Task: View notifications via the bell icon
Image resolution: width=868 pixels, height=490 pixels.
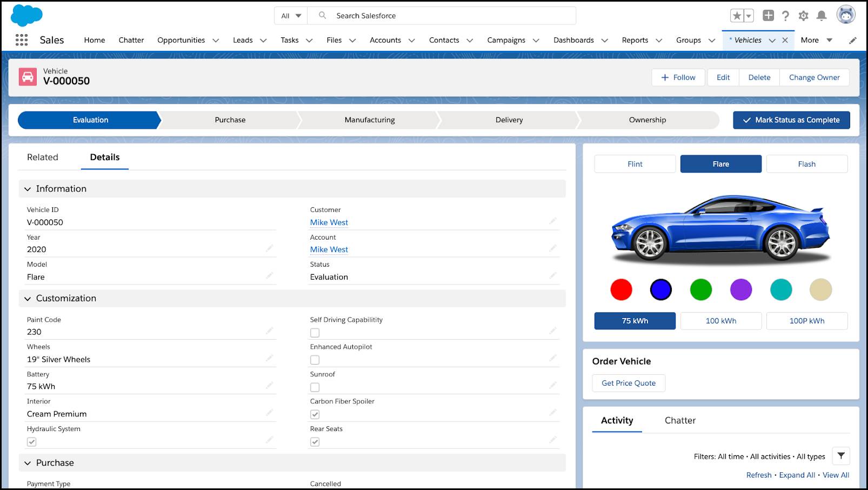Action: (822, 16)
